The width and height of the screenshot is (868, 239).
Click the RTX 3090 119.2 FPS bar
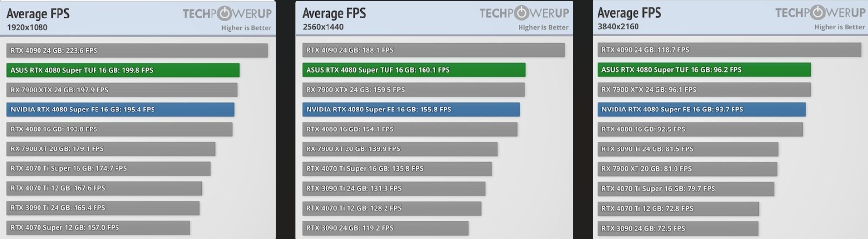point(385,228)
